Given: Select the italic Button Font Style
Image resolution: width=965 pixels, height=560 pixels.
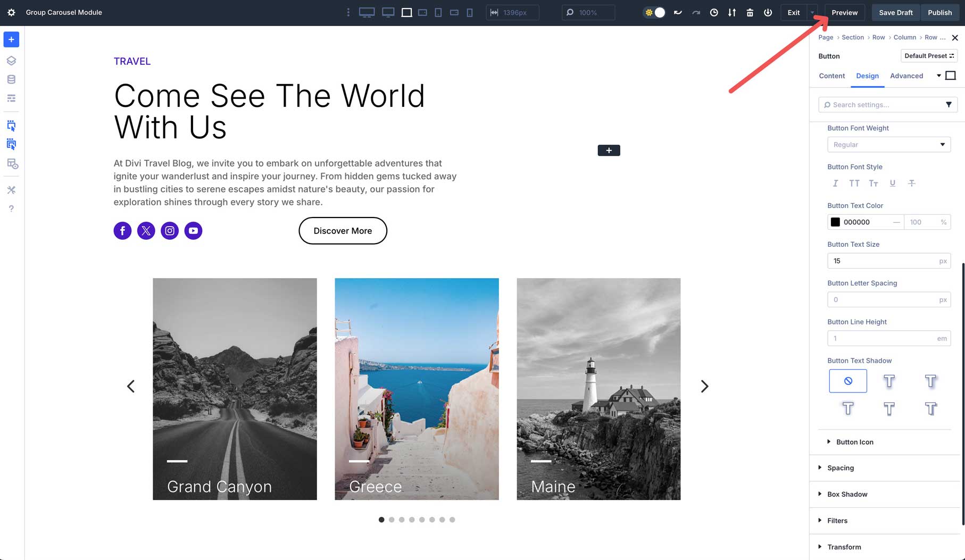Looking at the screenshot, I should click(835, 183).
